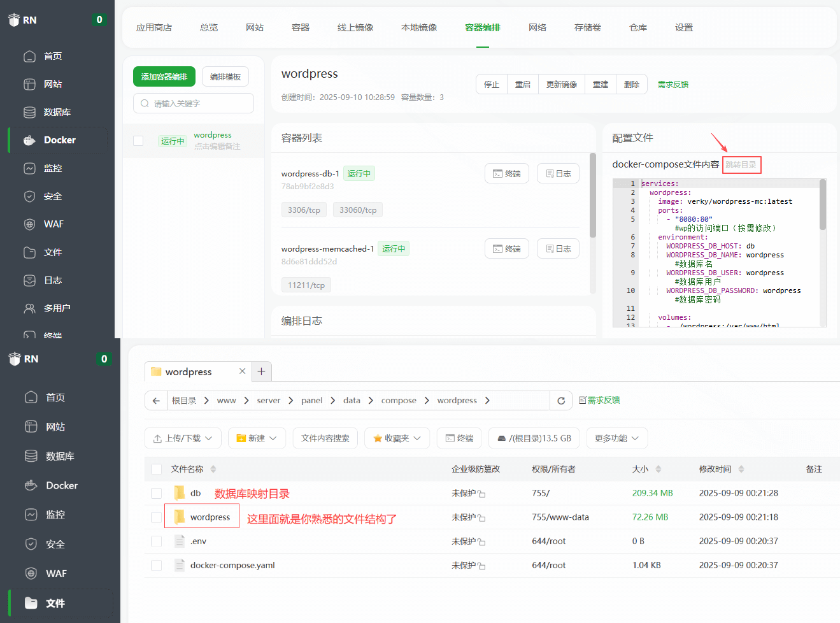Viewport: 840px width, 623px height.
Task: Check the select-all checkbox in the file list header
Action: (156, 469)
